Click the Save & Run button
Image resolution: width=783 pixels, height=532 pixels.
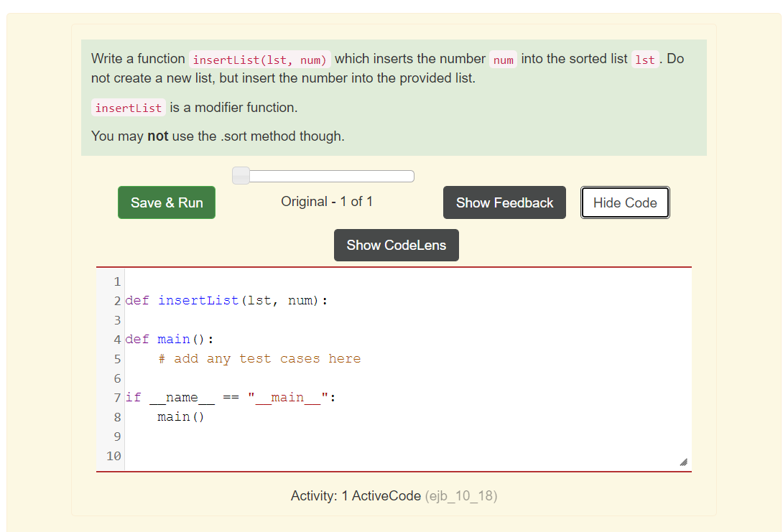click(166, 202)
